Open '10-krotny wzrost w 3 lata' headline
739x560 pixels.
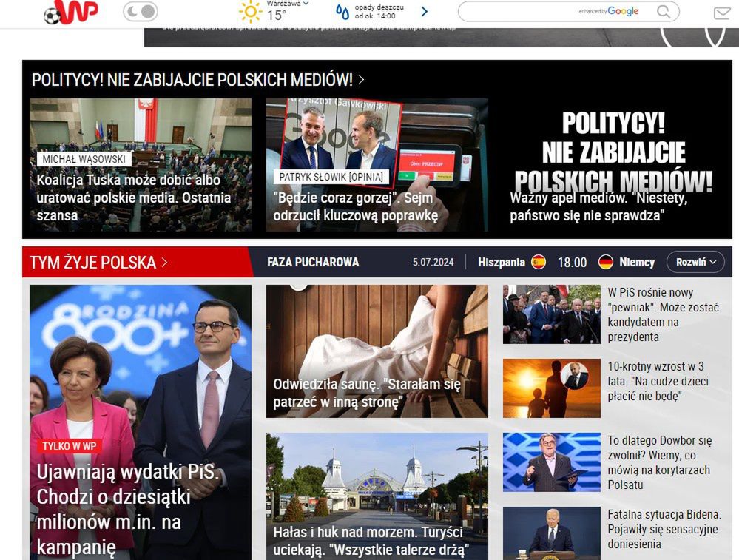658,381
